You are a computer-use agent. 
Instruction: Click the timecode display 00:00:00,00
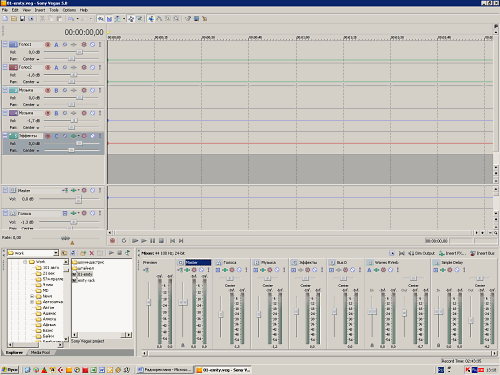[x=84, y=32]
